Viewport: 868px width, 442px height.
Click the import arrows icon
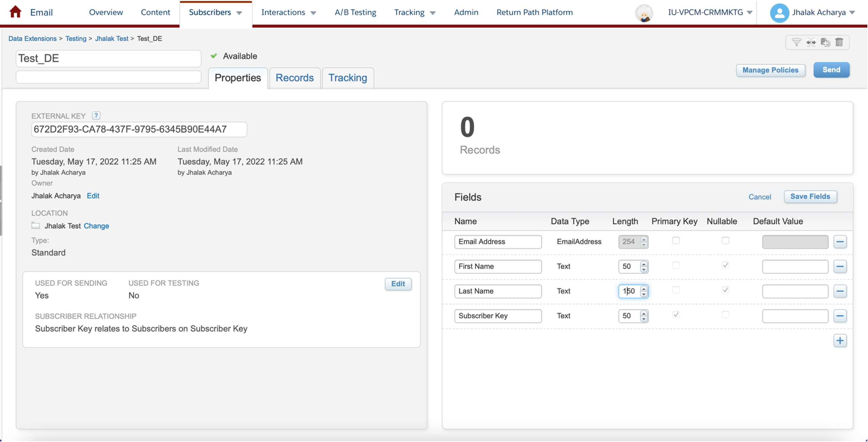[x=811, y=42]
